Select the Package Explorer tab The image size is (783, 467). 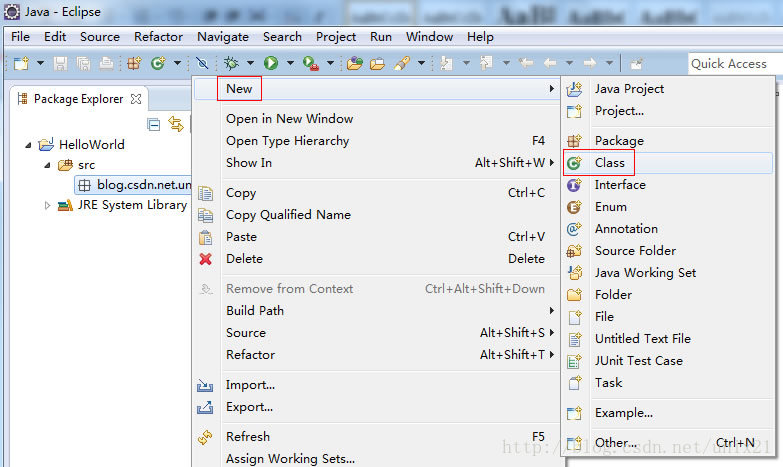(78, 99)
